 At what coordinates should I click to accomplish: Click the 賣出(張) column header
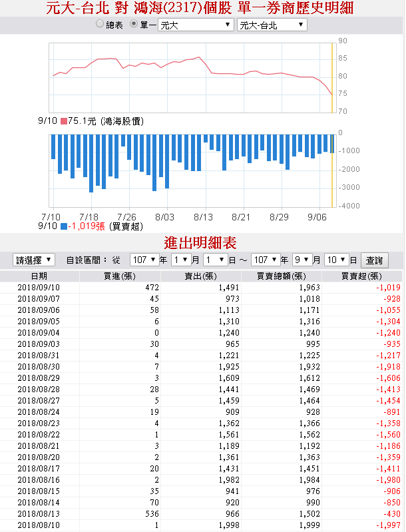[x=200, y=276]
